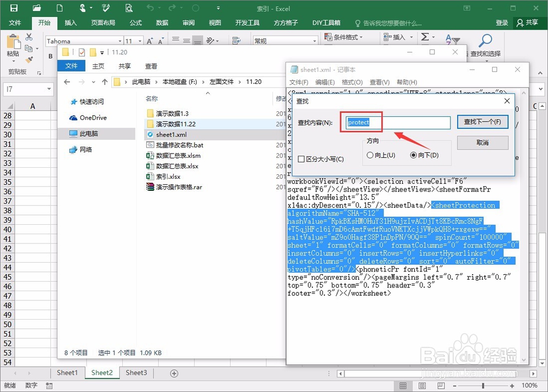Open the Notepad Format menu
The image size is (548, 392).
pos(352,82)
